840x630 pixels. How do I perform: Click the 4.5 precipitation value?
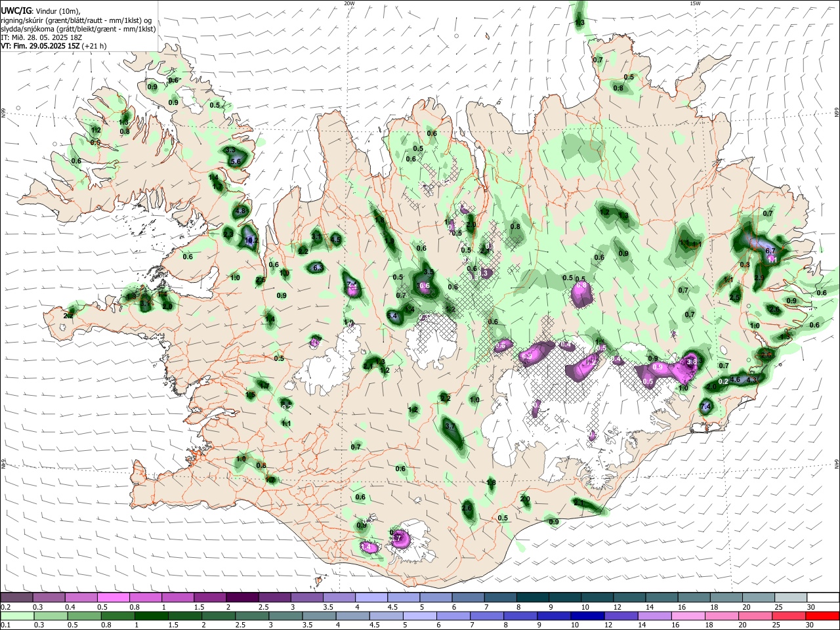tap(336, 240)
